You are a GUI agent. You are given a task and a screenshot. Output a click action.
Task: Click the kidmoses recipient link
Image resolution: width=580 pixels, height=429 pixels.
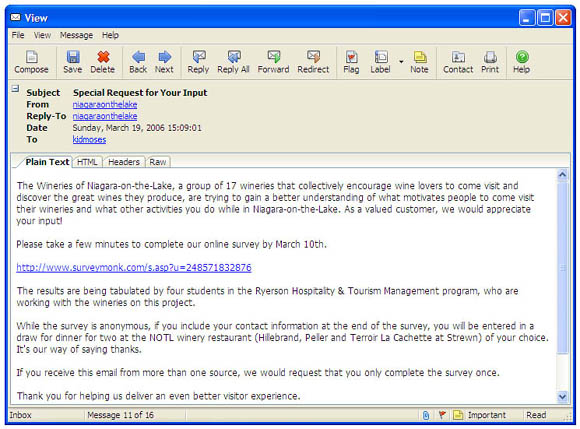[x=89, y=139]
